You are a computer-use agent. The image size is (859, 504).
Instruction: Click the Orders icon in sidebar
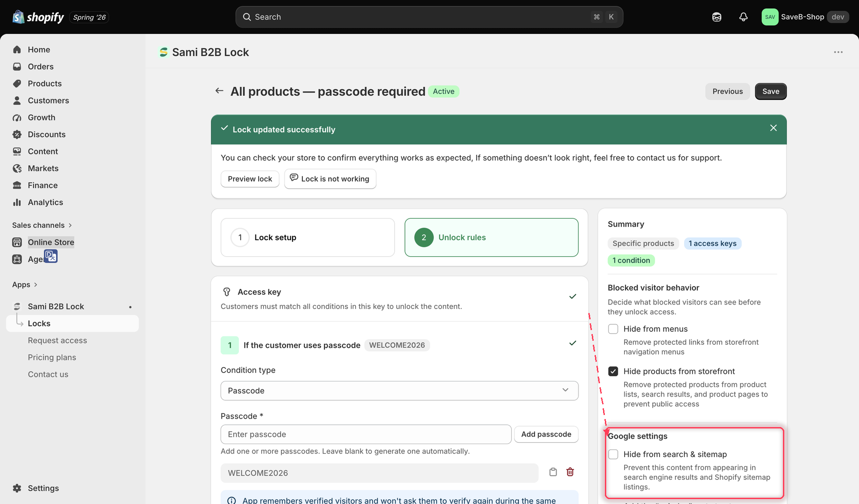[x=17, y=67]
